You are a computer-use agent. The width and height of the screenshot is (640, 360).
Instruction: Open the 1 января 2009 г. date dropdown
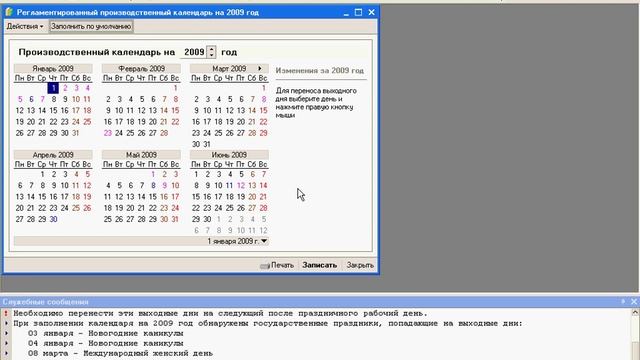pos(264,241)
